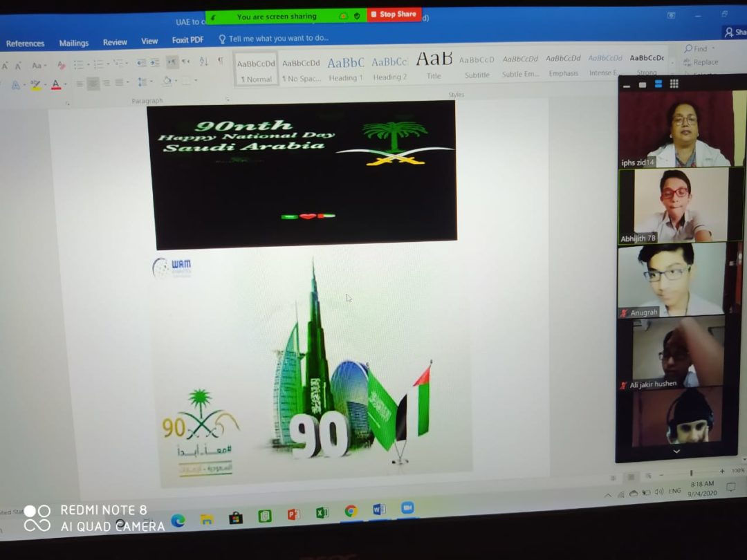
Task: Click the red Font Color button
Action: (56, 85)
